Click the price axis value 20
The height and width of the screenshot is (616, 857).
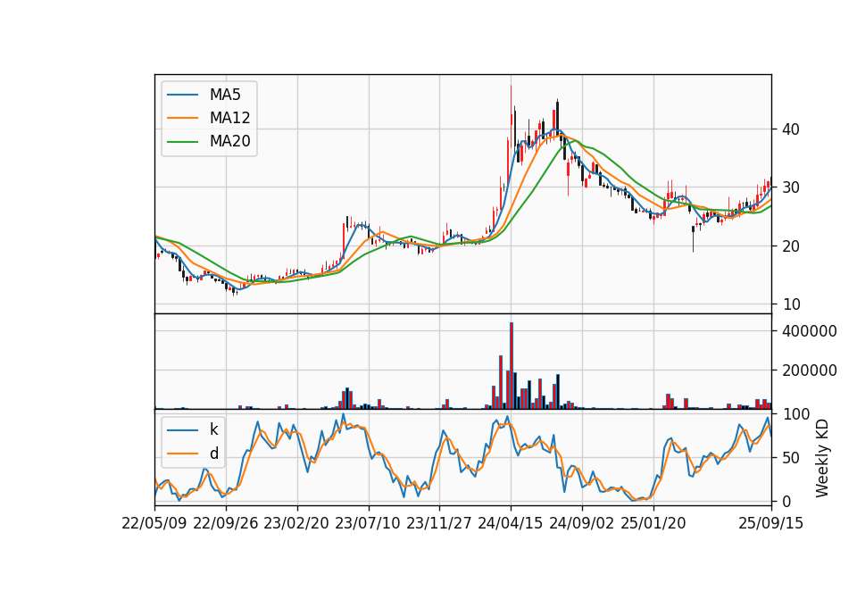click(x=791, y=246)
